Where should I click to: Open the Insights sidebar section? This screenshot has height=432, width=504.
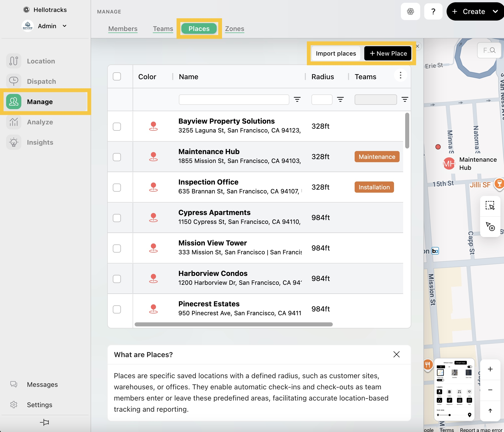40,142
